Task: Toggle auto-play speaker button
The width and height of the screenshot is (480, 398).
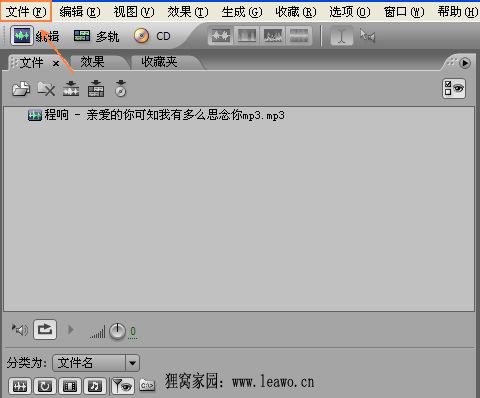Action: point(20,330)
